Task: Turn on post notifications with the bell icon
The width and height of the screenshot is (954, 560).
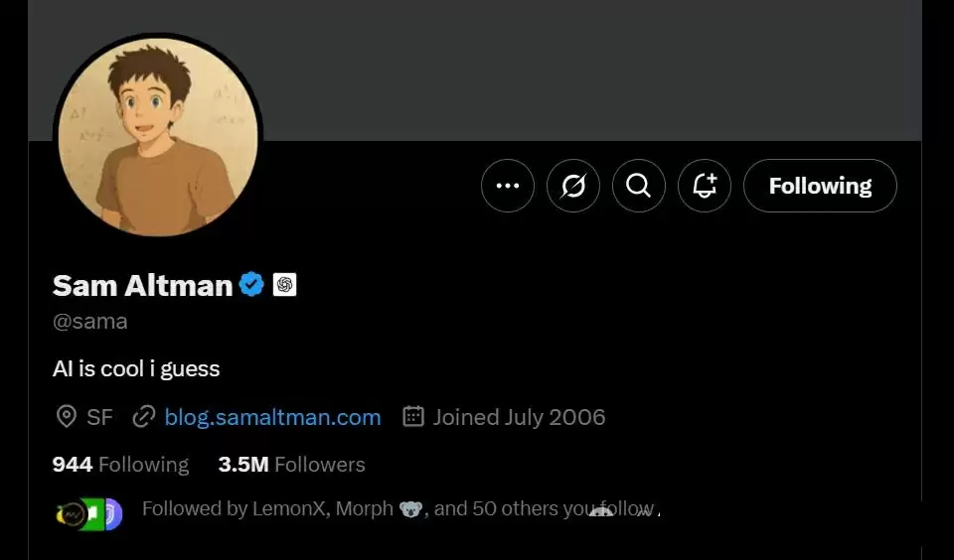Action: pos(705,186)
